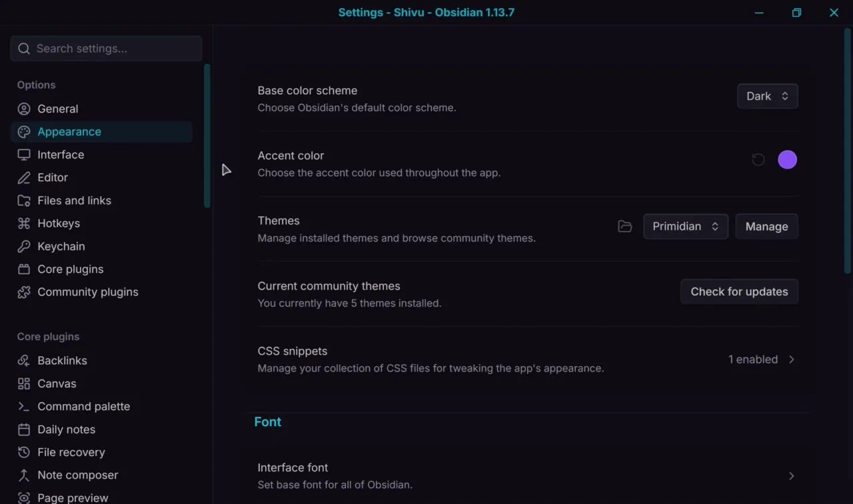Open the Base color scheme Dark dropdown

click(768, 97)
